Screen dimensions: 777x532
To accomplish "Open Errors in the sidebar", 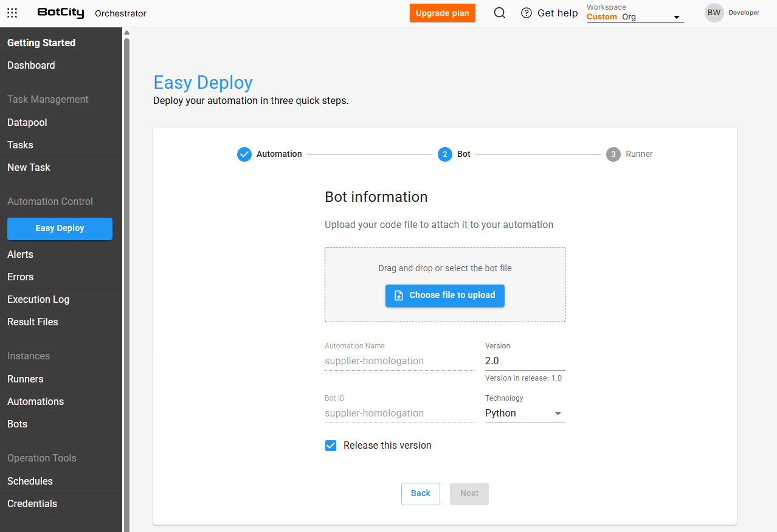I will pos(61,277).
